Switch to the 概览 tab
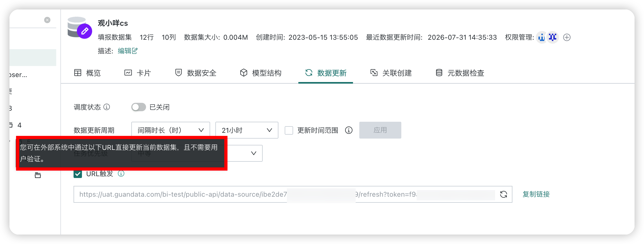 (x=87, y=73)
